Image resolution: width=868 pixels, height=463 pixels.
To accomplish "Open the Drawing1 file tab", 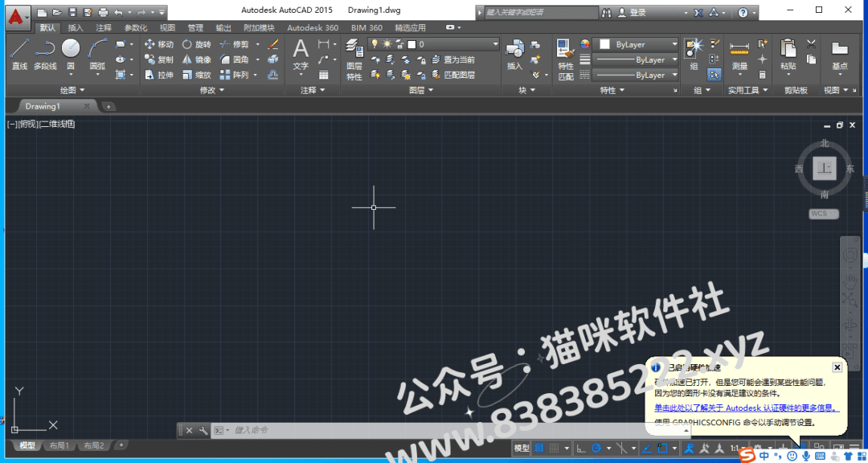I will [43, 106].
